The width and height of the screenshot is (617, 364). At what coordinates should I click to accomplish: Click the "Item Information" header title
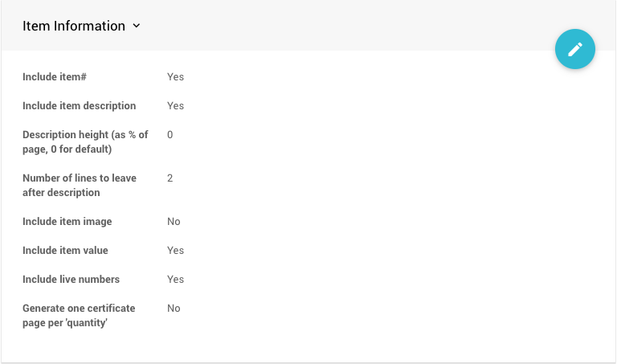(x=74, y=26)
